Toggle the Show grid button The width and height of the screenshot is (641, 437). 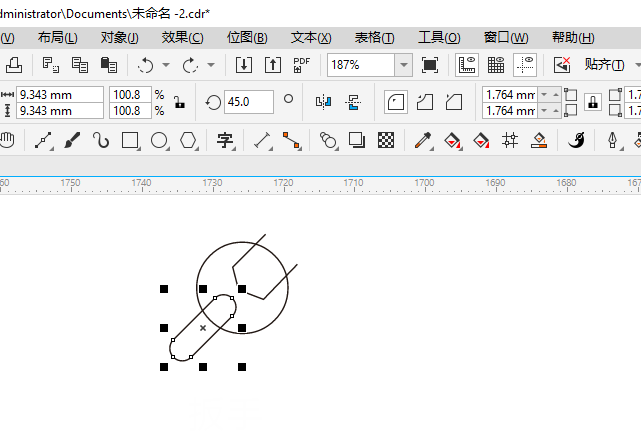coord(496,65)
